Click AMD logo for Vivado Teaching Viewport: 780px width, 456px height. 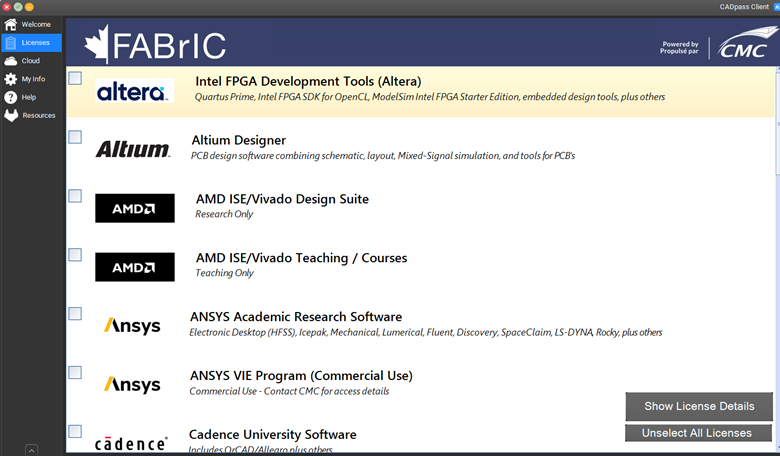pyautogui.click(x=135, y=267)
